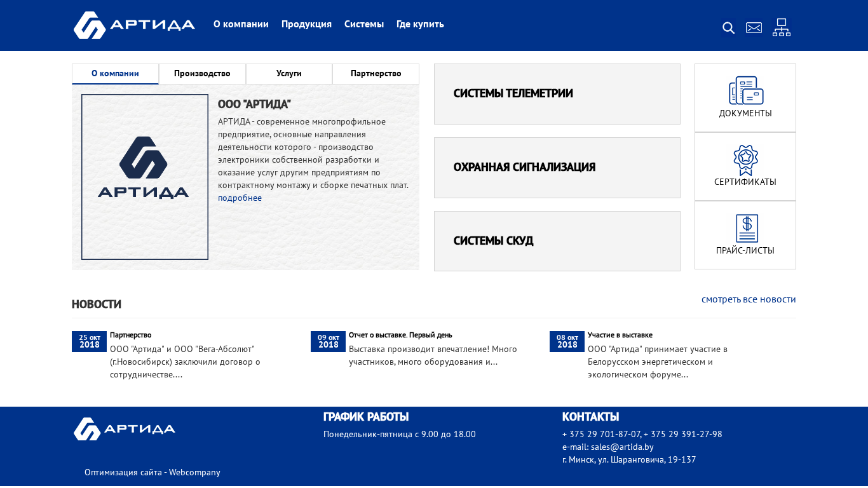
Task: Click the sales@artida.by email address
Action: [622, 447]
